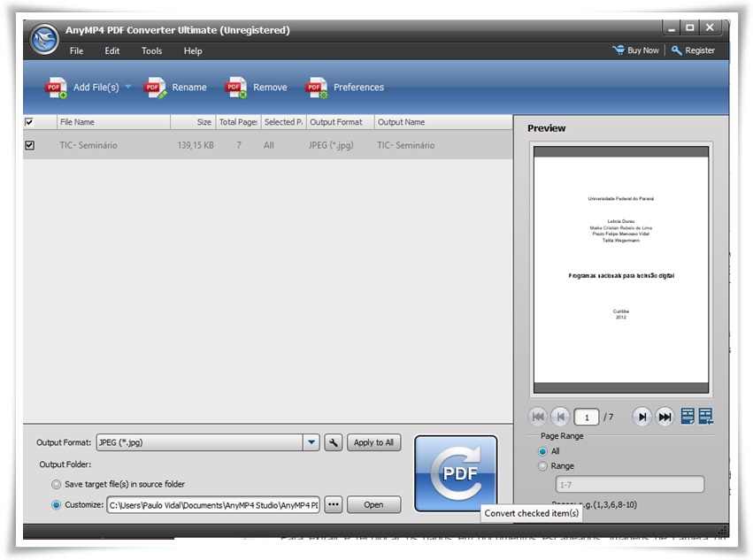Image resolution: width=753 pixels, height=560 pixels.
Task: Click the 139,15 KB size cell
Action: (196, 145)
